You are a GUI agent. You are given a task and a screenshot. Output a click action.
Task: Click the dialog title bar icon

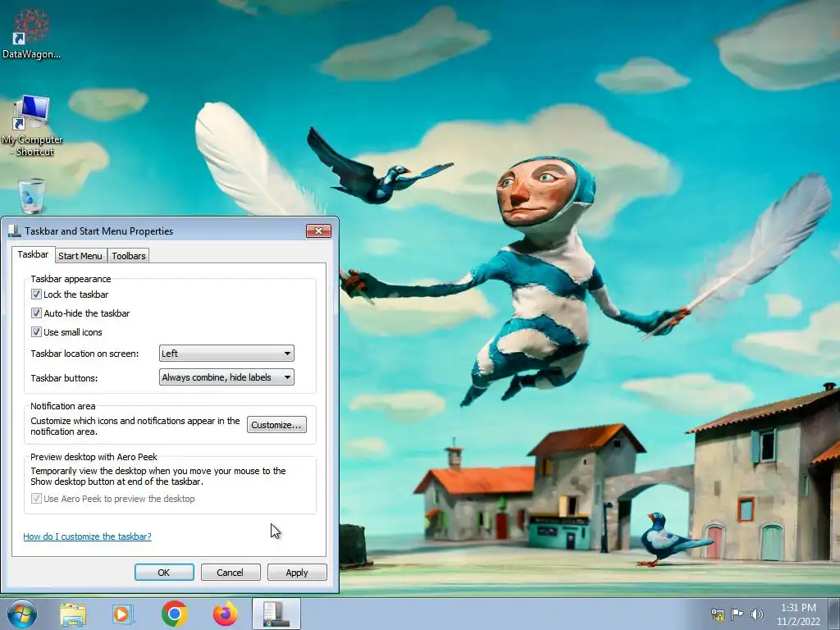[x=15, y=231]
